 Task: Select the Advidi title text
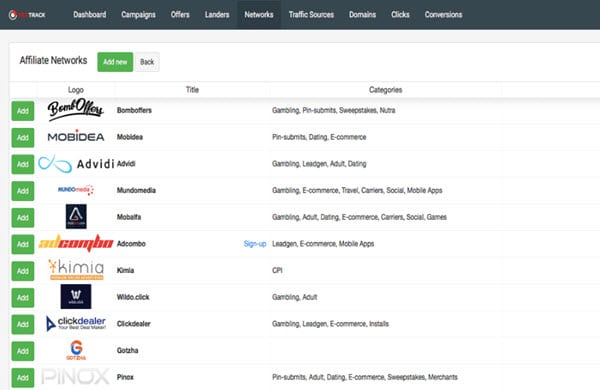pos(126,164)
